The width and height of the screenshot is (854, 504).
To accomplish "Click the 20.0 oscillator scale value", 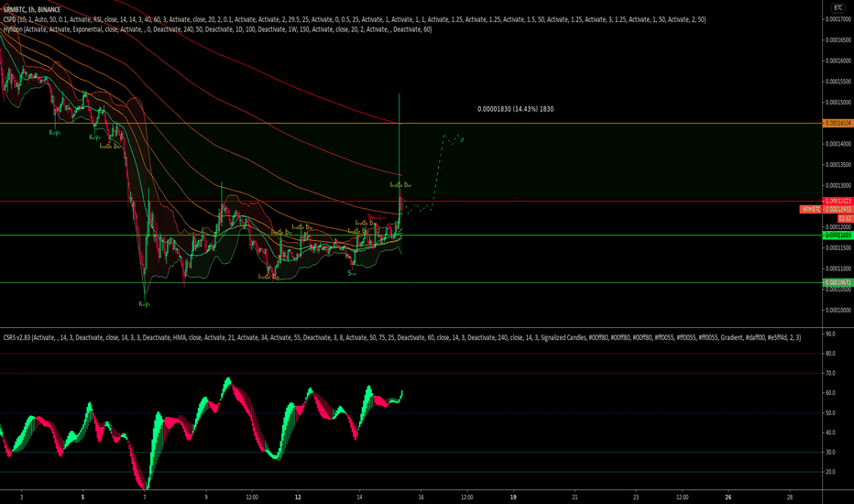I will pos(830,472).
